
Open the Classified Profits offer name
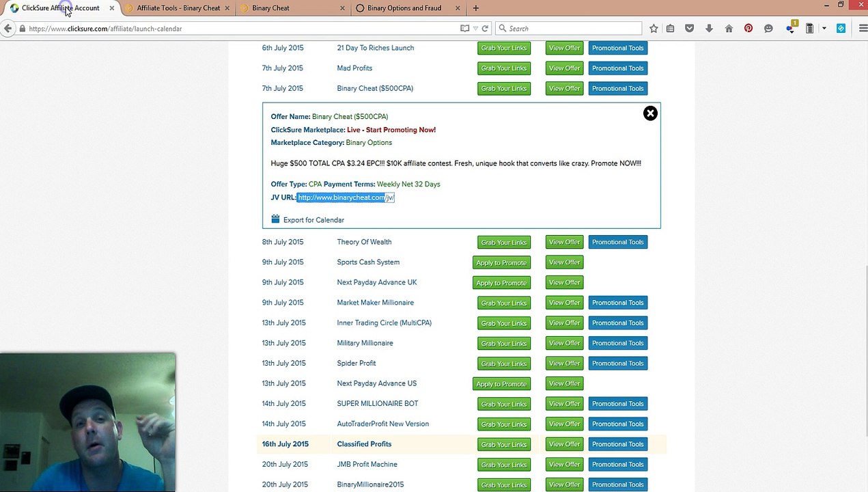coord(364,444)
